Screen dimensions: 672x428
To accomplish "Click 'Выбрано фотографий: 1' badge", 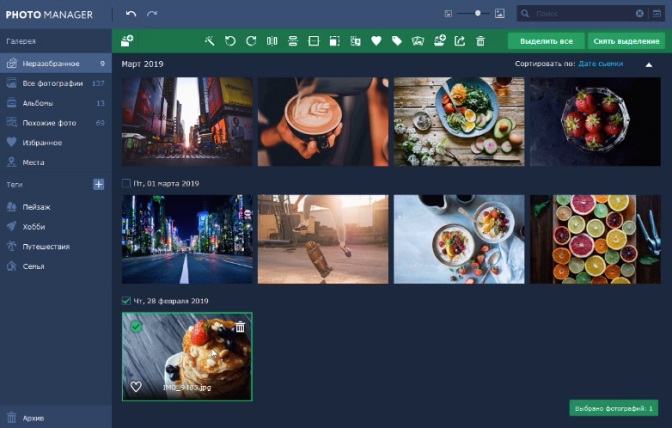I will (613, 408).
